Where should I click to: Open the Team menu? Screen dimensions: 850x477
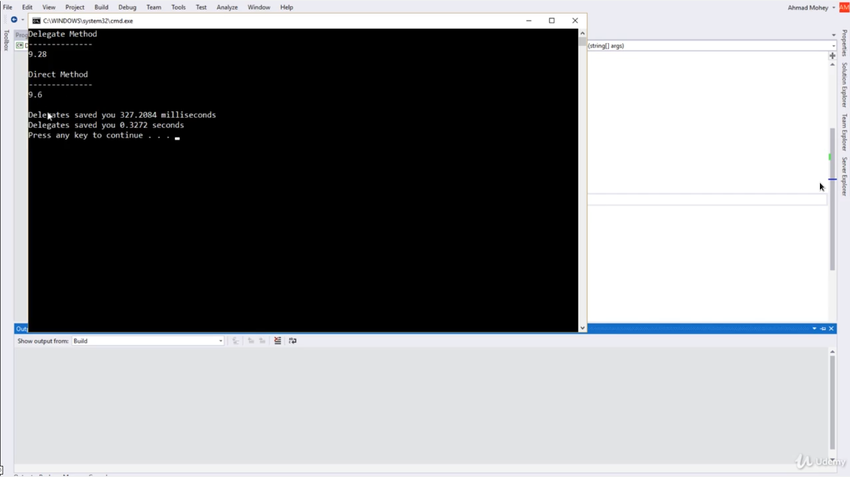[154, 7]
